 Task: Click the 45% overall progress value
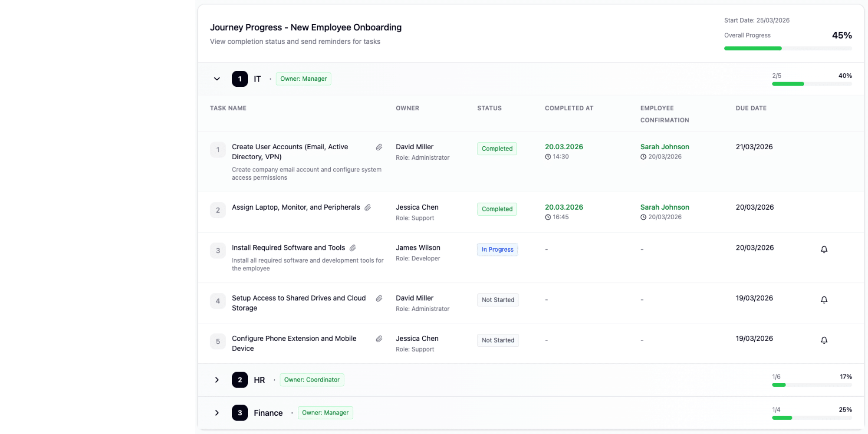pyautogui.click(x=842, y=36)
